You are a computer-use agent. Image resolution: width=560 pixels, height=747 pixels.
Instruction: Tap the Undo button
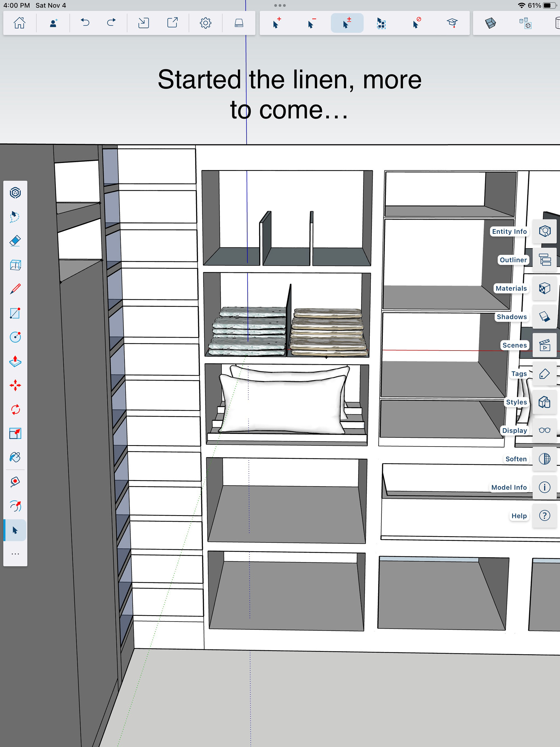[85, 23]
